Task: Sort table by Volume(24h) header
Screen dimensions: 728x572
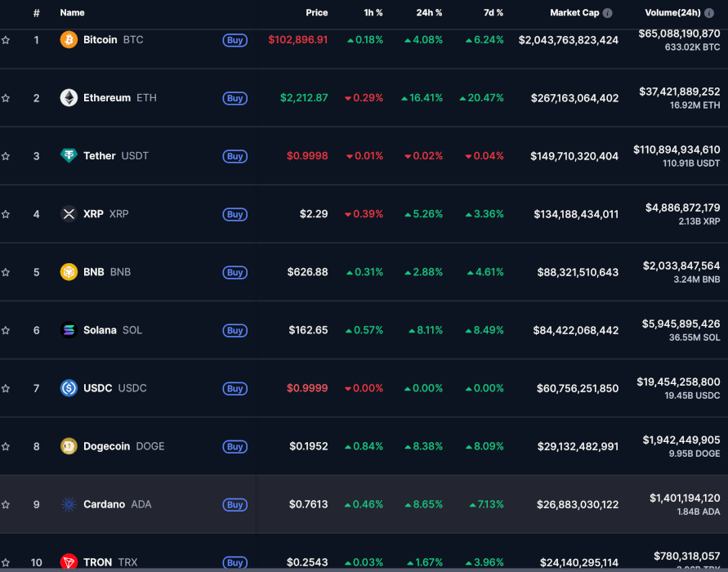Action: pyautogui.click(x=672, y=12)
